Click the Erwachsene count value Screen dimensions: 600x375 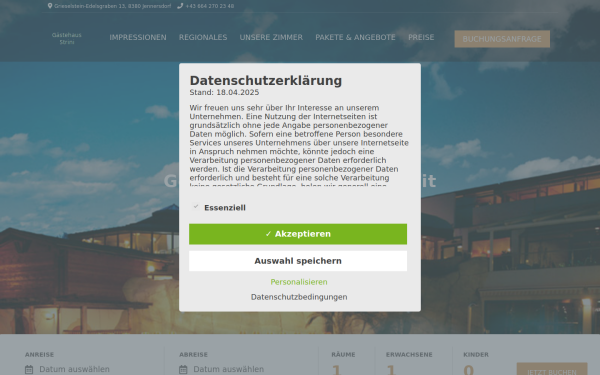click(391, 370)
